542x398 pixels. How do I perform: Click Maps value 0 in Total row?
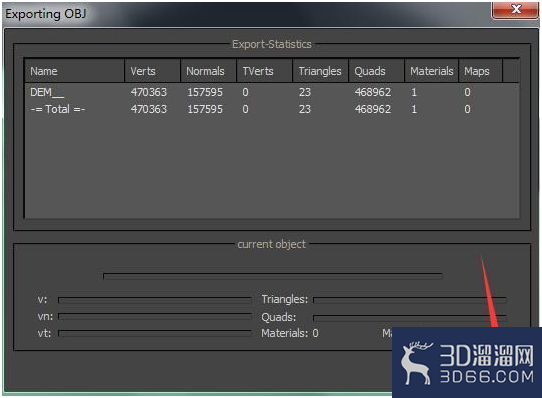pos(467,109)
